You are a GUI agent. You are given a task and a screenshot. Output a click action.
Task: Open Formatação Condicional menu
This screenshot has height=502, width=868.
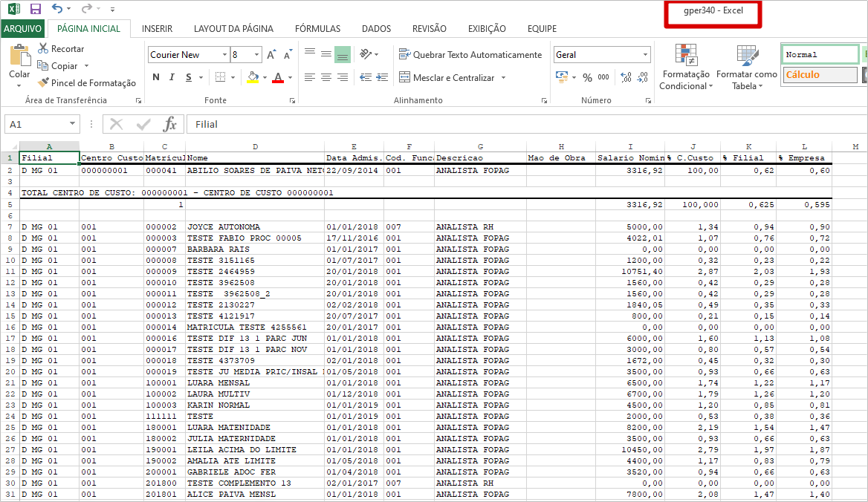click(x=686, y=68)
